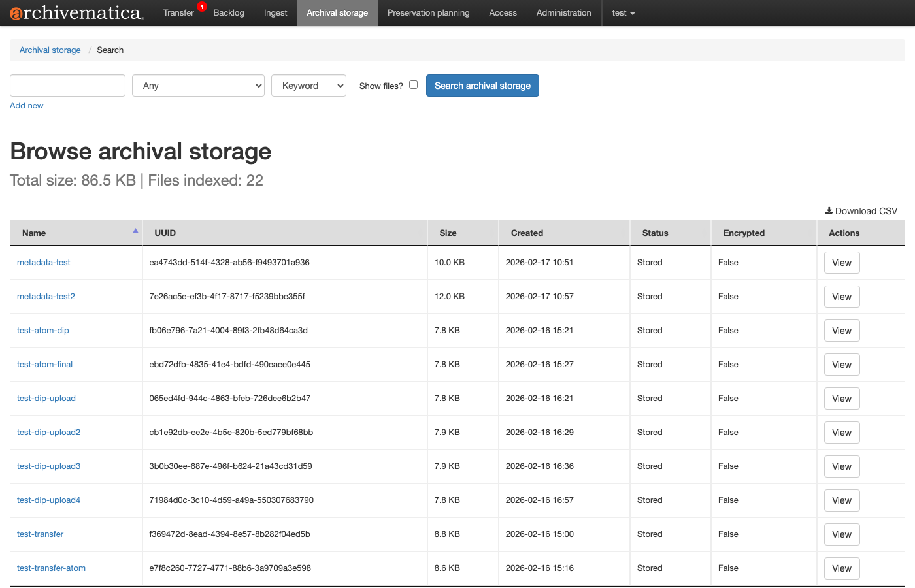Screen dimensions: 915x588
Task: Click the red transfer notification badge
Action: tap(202, 7)
